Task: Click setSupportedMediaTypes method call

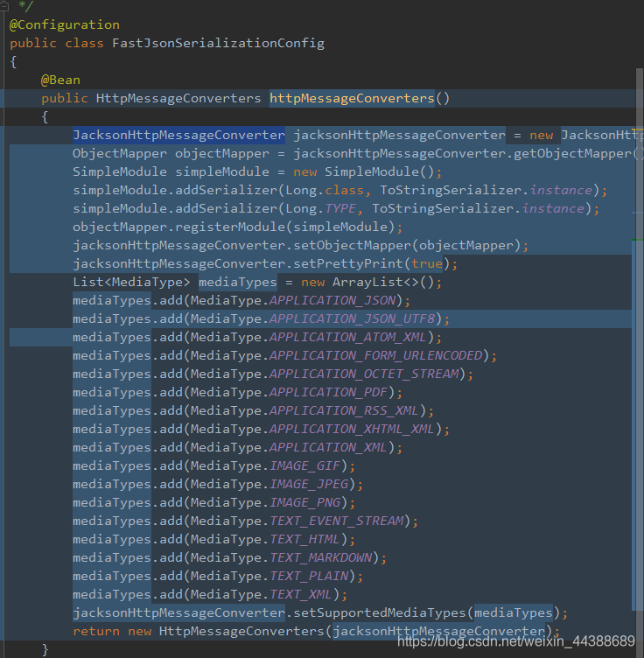Action: pyautogui.click(x=380, y=613)
